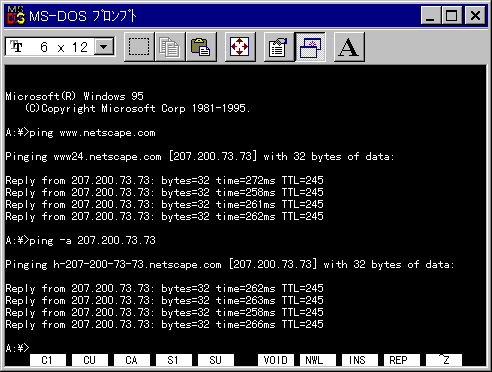Click the 'Microsoft(R) Windows 95' text
The image size is (492, 372).
(74, 96)
